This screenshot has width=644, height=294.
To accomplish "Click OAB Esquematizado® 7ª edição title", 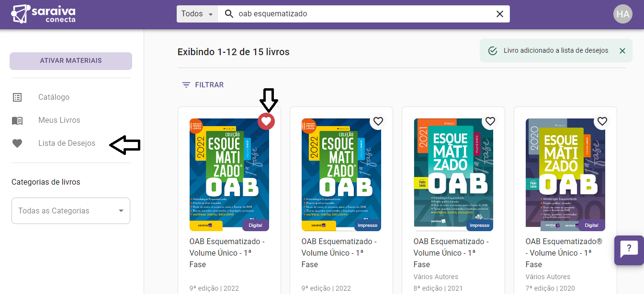I will click(x=564, y=253).
